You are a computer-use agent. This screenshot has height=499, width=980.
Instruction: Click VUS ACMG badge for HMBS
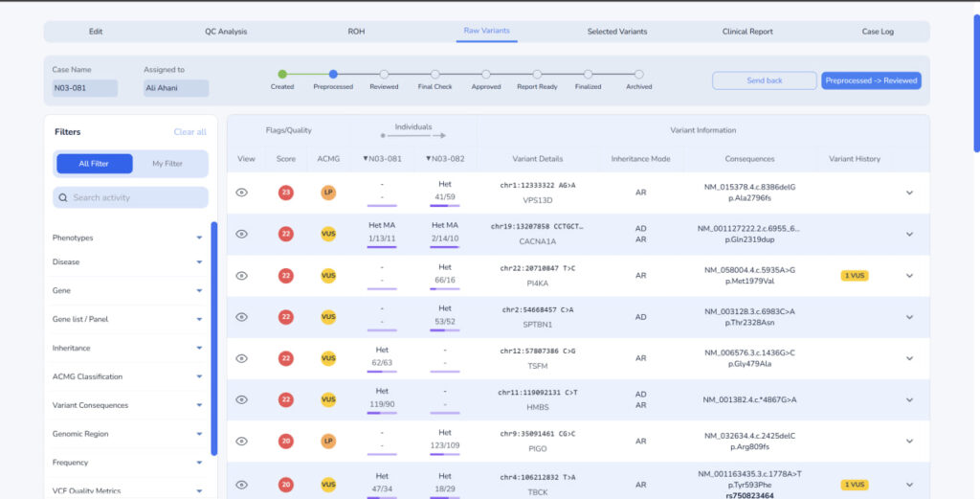(x=328, y=399)
